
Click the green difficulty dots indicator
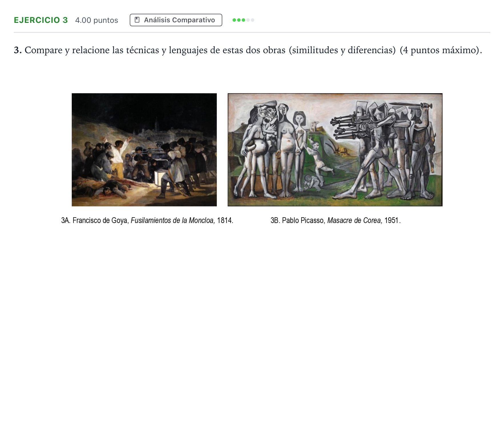point(243,20)
